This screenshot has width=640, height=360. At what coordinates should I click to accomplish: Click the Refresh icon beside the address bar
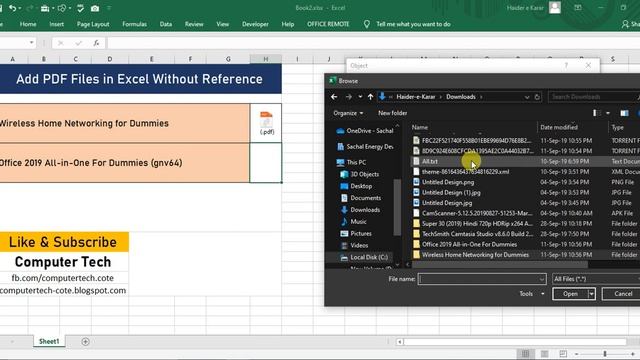point(537,97)
